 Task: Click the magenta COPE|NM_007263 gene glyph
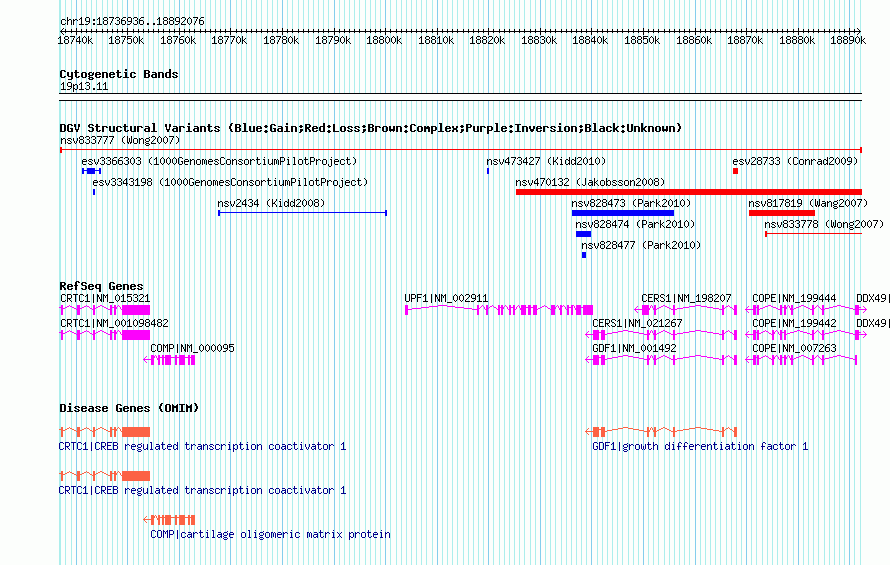pyautogui.click(x=801, y=360)
